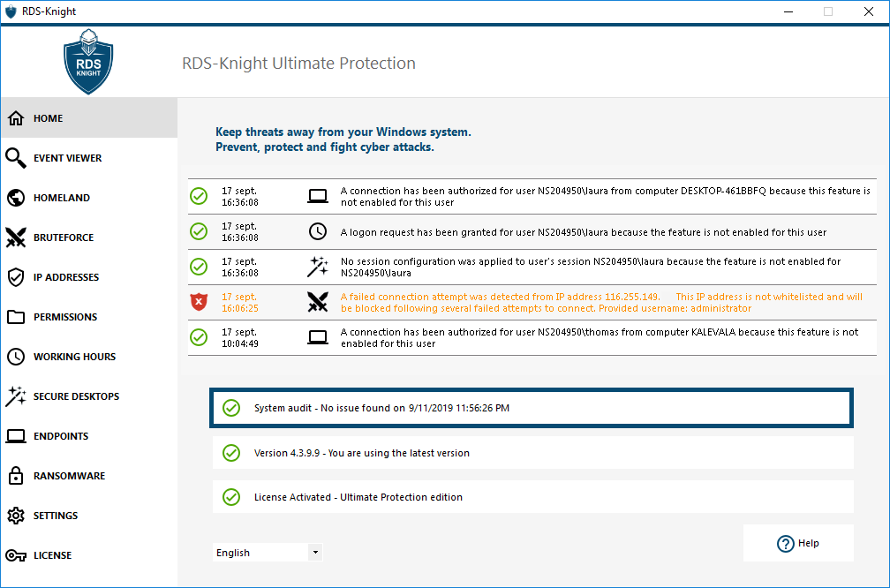Viewport: 890px width, 588px height.
Task: Open the IP ADDRESSES section
Action: tap(89, 277)
